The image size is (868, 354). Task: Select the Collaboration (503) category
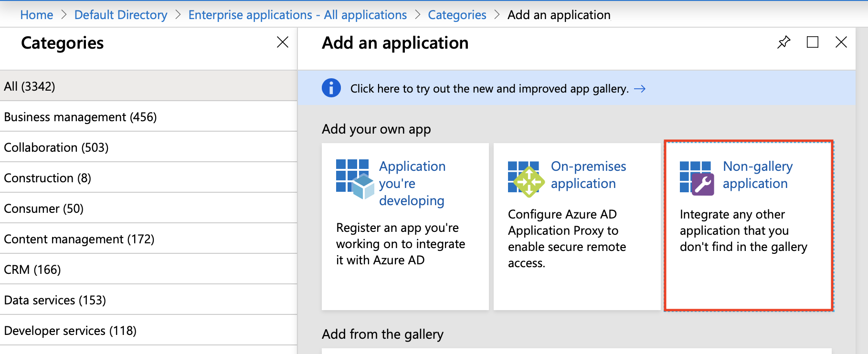(148, 147)
